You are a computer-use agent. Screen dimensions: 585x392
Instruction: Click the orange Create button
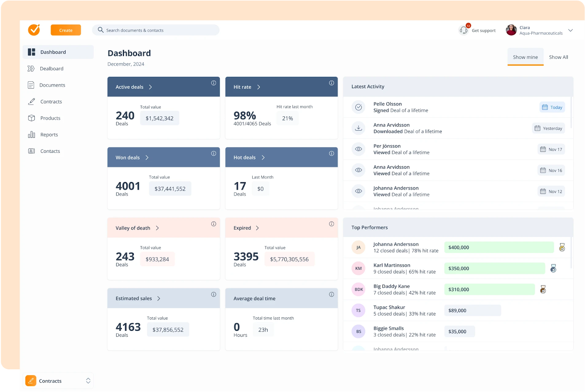pyautogui.click(x=66, y=30)
